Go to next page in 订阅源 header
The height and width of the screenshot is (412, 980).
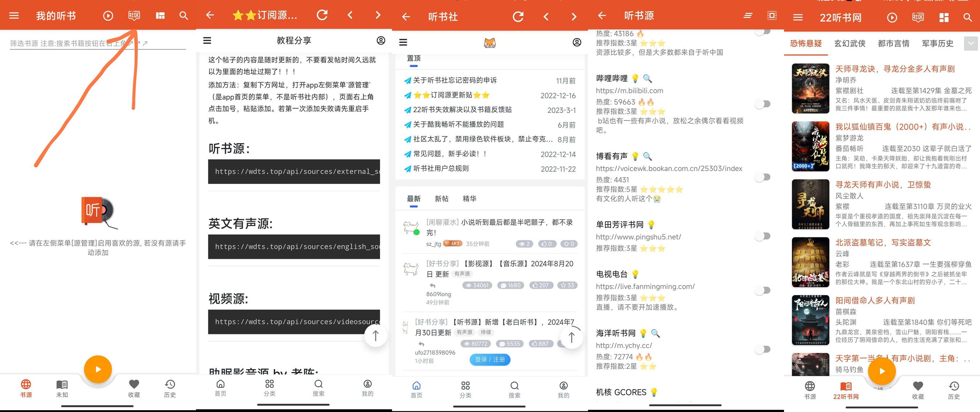point(377,15)
